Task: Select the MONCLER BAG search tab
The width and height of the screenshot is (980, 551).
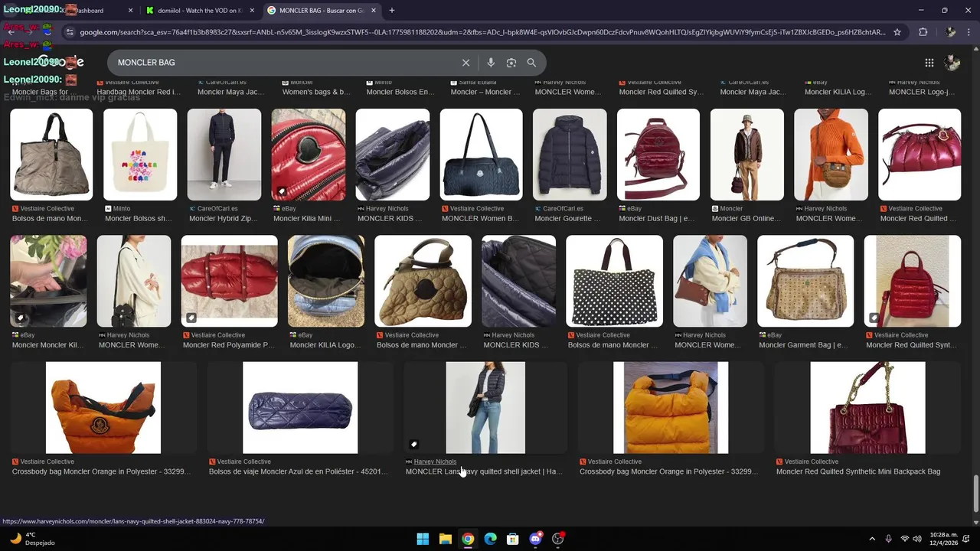Action: coord(322,11)
